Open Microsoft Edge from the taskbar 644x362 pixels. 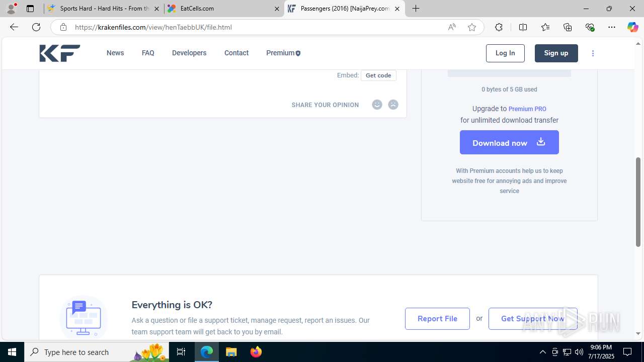(x=207, y=352)
